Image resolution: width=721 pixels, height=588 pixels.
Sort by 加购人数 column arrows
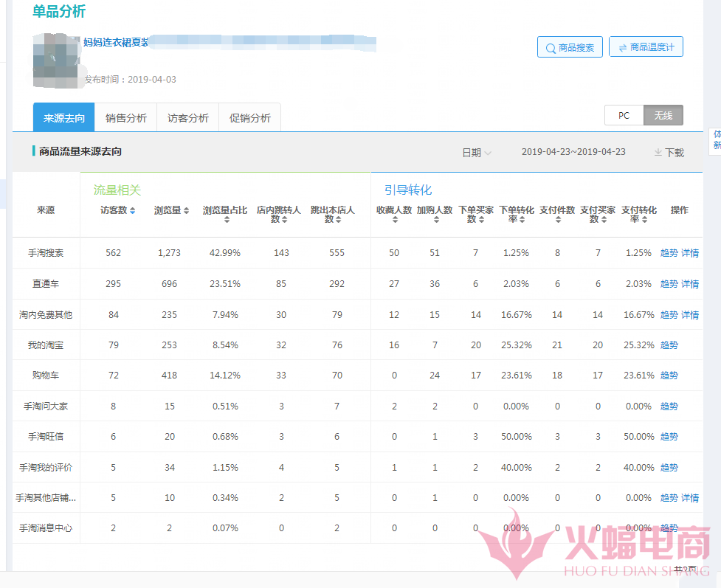[x=435, y=220]
